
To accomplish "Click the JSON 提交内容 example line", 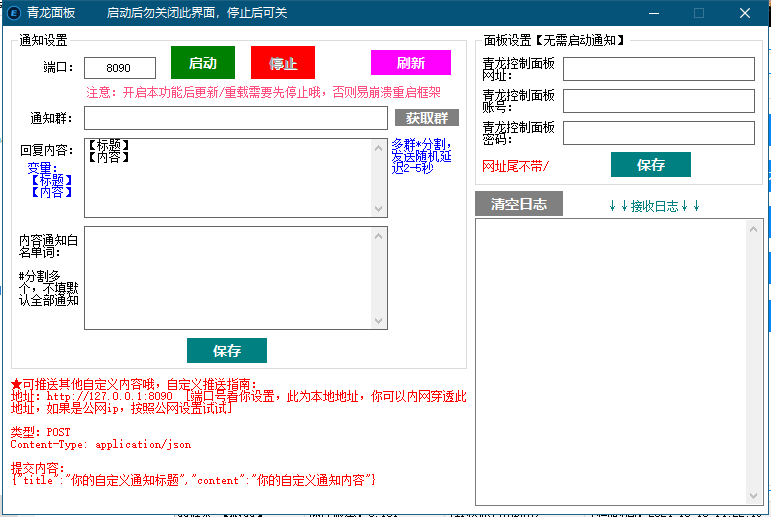I will point(193,480).
